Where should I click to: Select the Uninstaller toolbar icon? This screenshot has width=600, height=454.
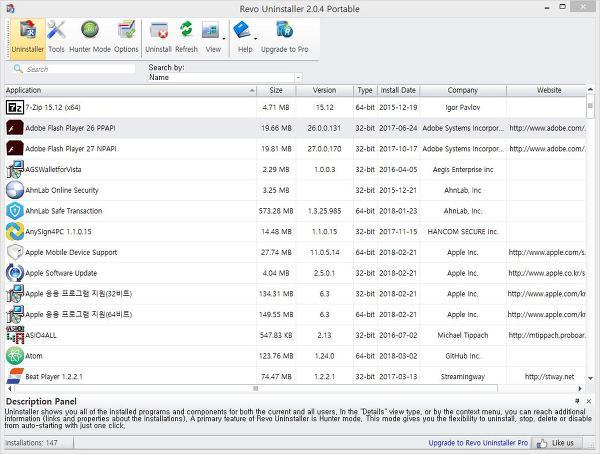point(28,38)
